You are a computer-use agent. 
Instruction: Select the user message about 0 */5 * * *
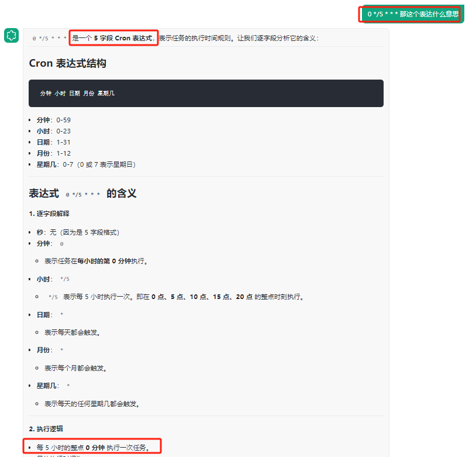point(413,14)
